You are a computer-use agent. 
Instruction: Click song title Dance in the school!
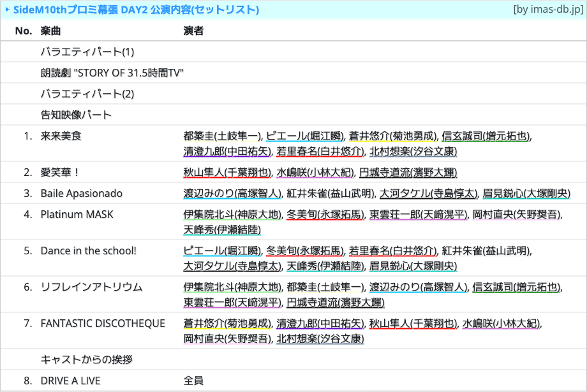click(88, 250)
